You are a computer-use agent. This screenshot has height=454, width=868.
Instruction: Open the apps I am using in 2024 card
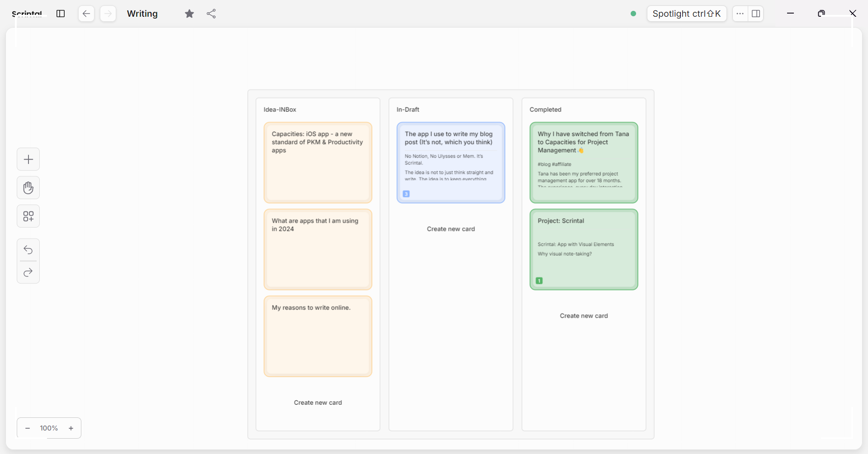(318, 249)
